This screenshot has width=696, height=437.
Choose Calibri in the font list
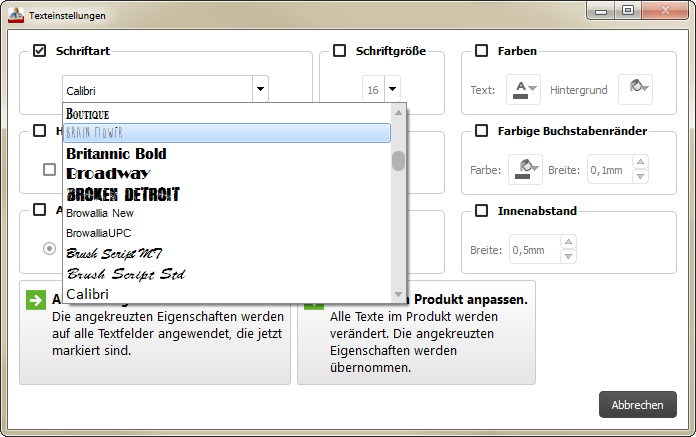[227, 294]
